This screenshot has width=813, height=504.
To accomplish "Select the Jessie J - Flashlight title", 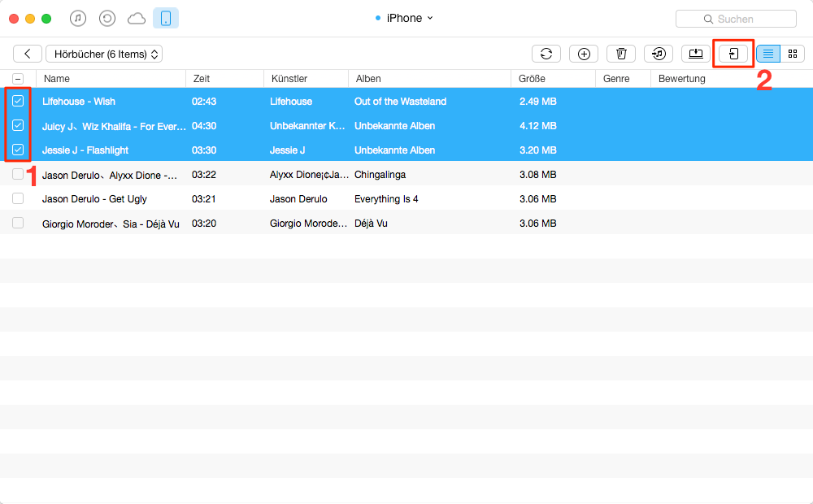I will pos(85,150).
